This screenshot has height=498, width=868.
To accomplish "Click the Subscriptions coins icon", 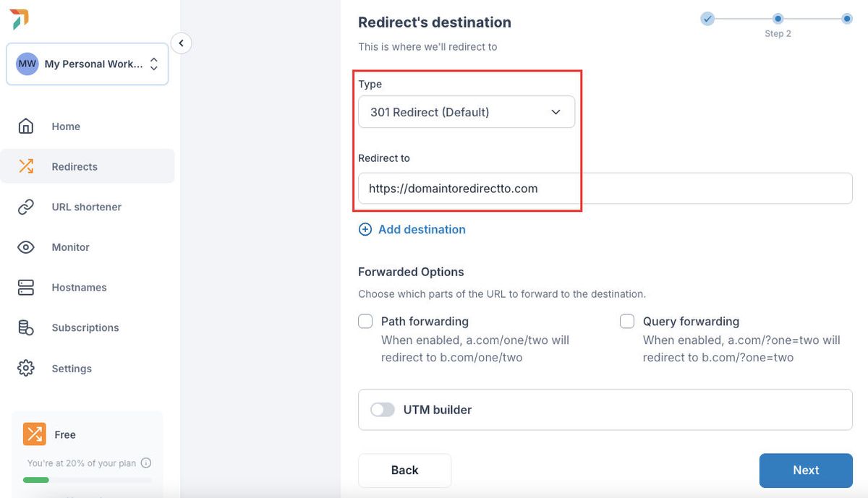I will pos(26,327).
